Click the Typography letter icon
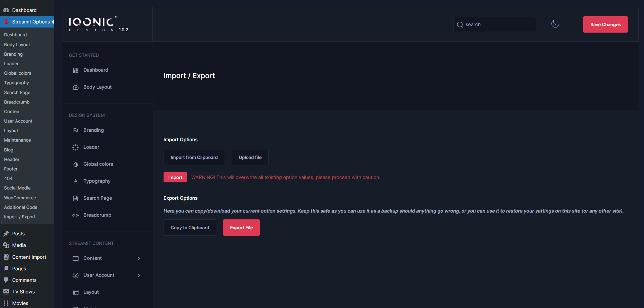644x308 pixels. coord(76,181)
